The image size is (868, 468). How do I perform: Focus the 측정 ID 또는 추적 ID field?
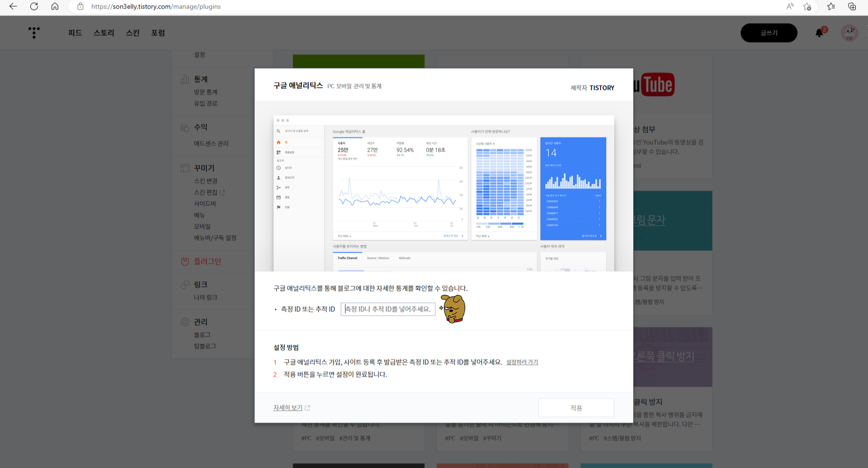(388, 309)
